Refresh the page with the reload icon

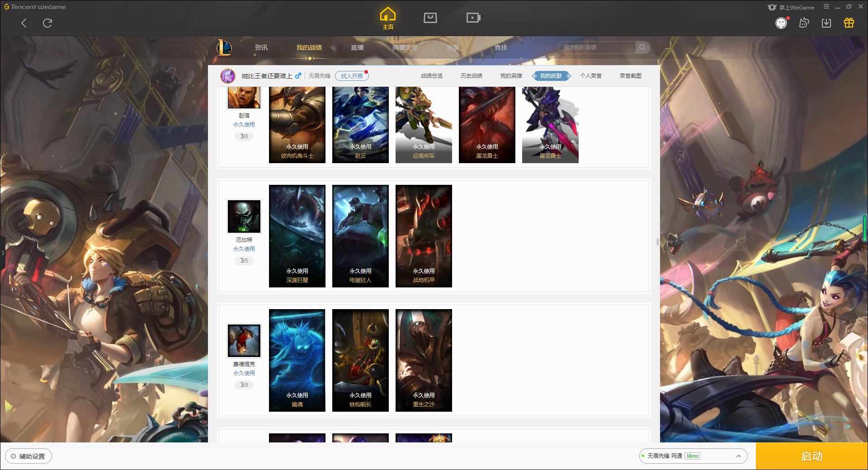pos(47,23)
